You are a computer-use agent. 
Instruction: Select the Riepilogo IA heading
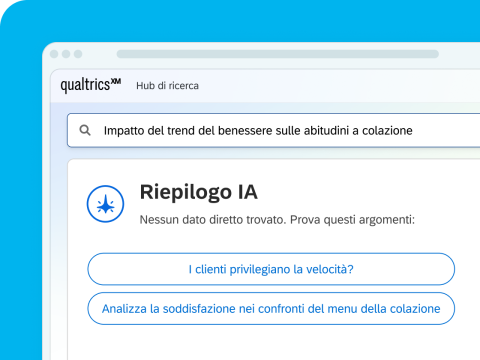[199, 192]
